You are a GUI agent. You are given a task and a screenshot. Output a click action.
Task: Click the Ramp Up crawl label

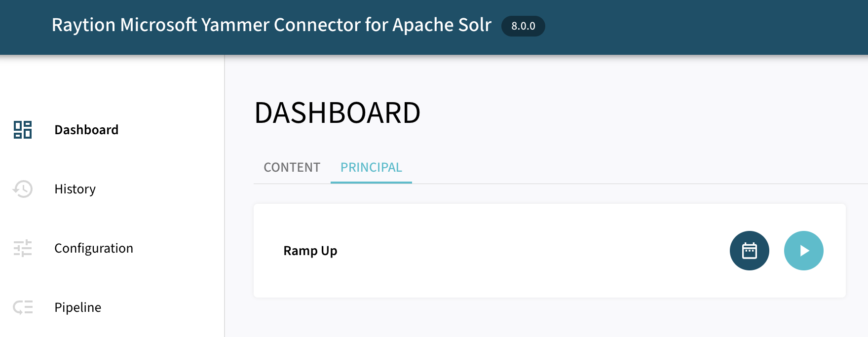pos(310,250)
